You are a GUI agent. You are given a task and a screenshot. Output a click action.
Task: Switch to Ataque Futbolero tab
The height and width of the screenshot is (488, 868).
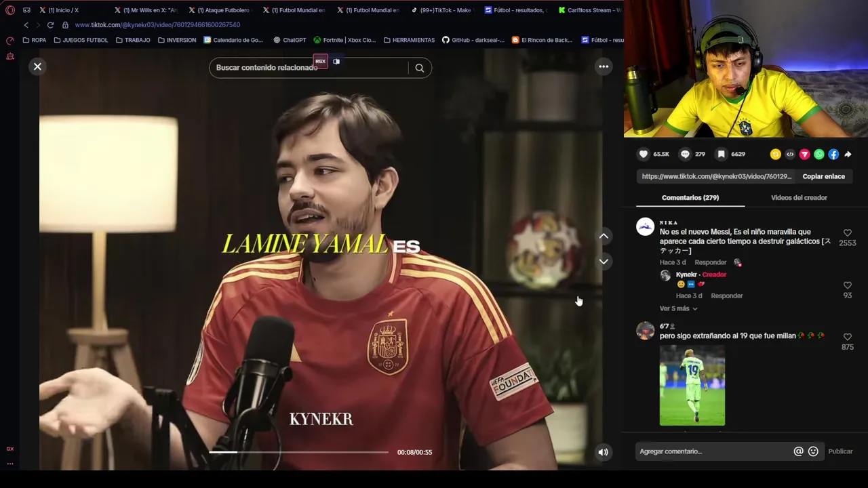coord(220,10)
